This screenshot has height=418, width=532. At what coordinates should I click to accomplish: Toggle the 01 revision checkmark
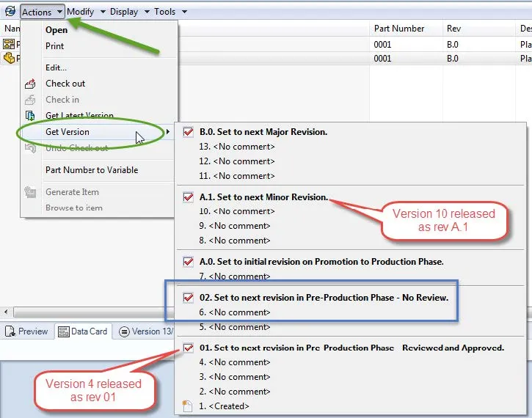188,348
